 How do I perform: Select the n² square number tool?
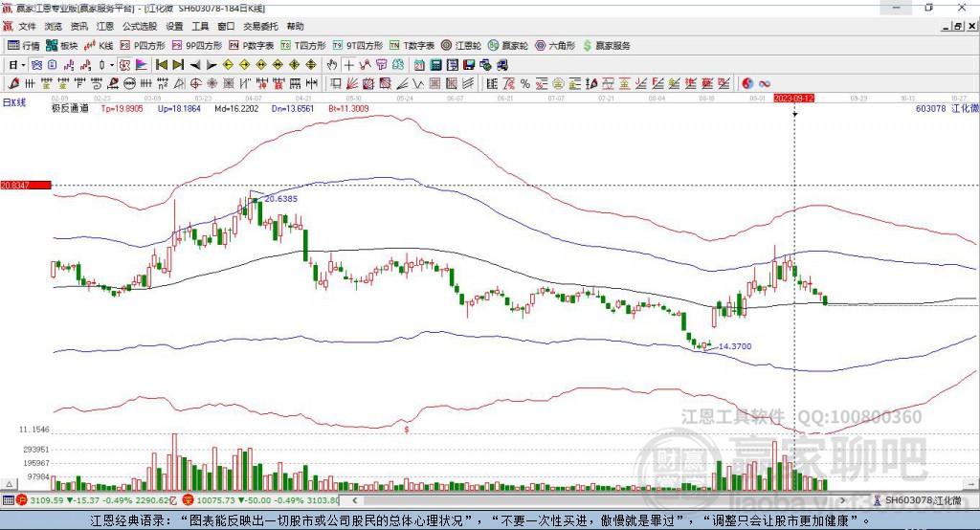(163, 84)
